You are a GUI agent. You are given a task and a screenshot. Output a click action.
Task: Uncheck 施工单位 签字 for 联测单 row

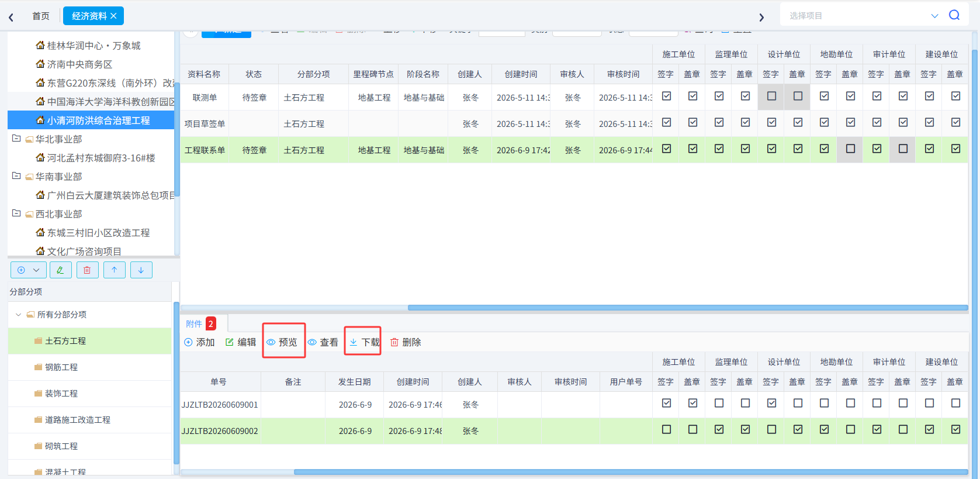point(666,96)
